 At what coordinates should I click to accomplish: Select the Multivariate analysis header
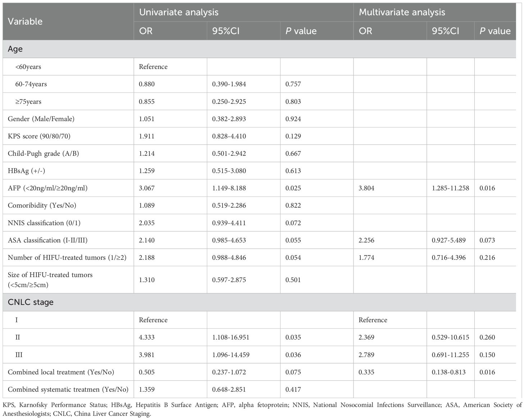click(402, 12)
